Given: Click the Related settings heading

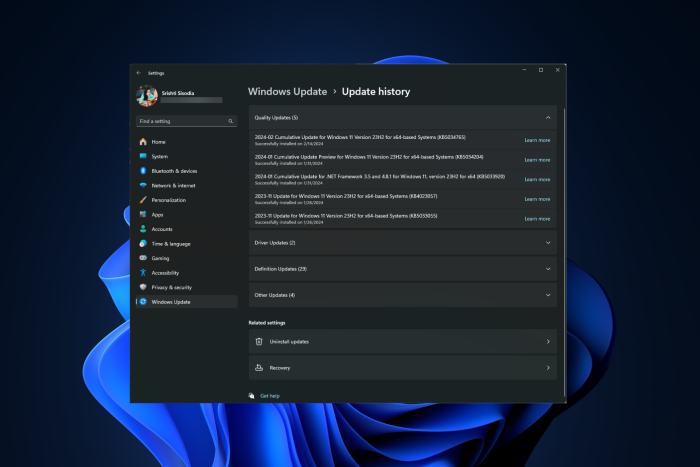Looking at the screenshot, I should coord(267,323).
